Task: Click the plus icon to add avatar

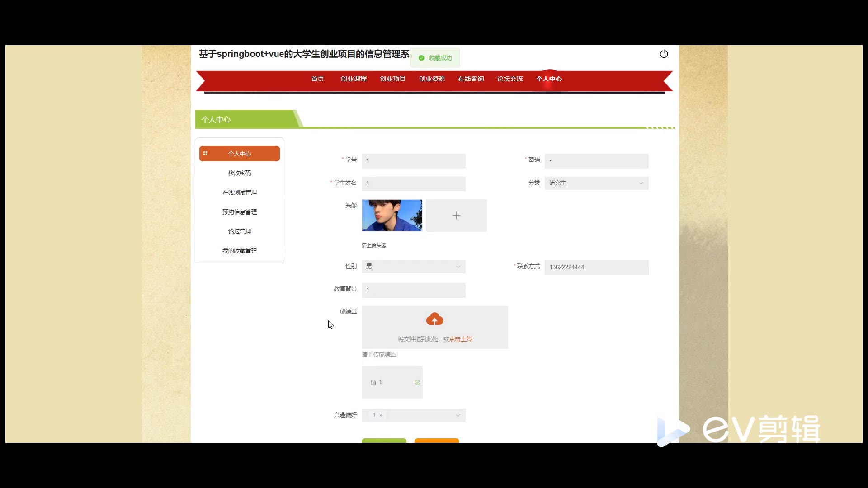Action: click(x=456, y=216)
